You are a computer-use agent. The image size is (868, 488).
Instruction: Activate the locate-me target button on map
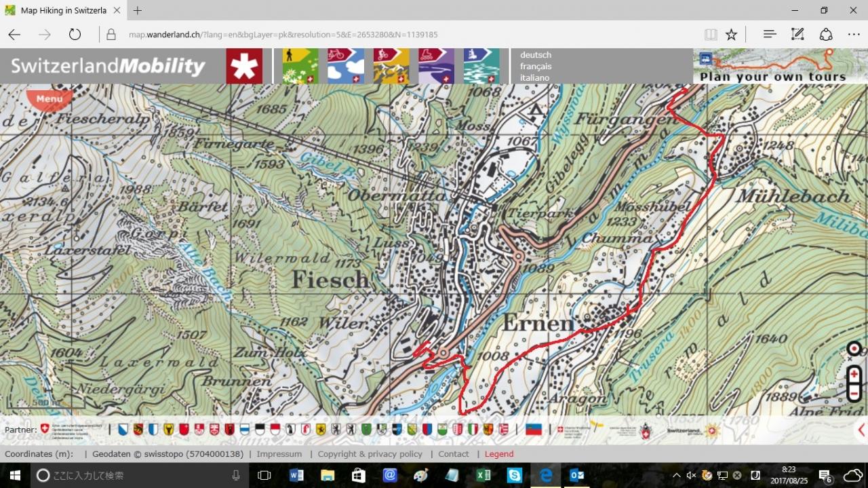tap(854, 350)
